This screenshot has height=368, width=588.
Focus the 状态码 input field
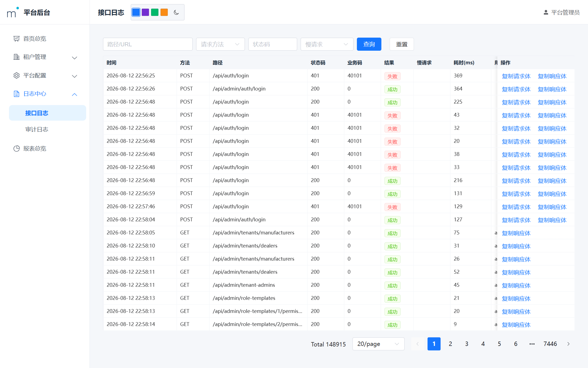click(272, 44)
